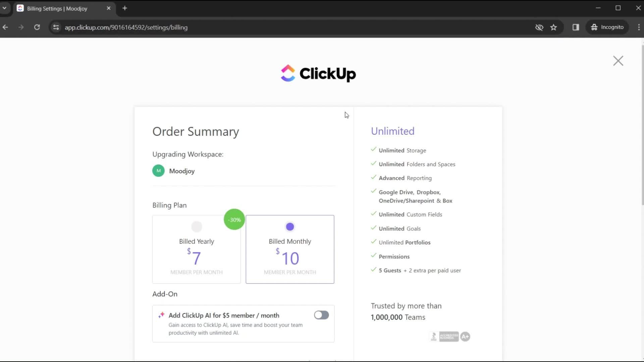Screen dimensions: 644x362
Task: Open new tab with plus button
Action: pyautogui.click(x=125, y=8)
